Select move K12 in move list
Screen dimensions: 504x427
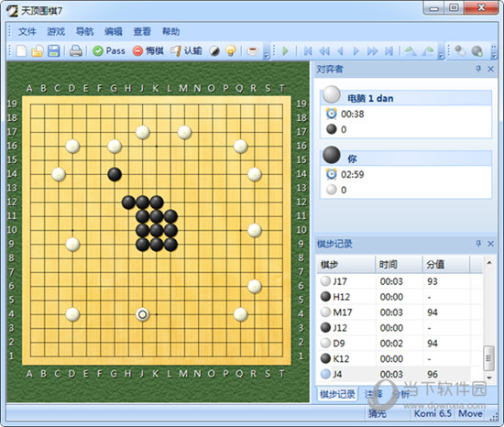400,358
